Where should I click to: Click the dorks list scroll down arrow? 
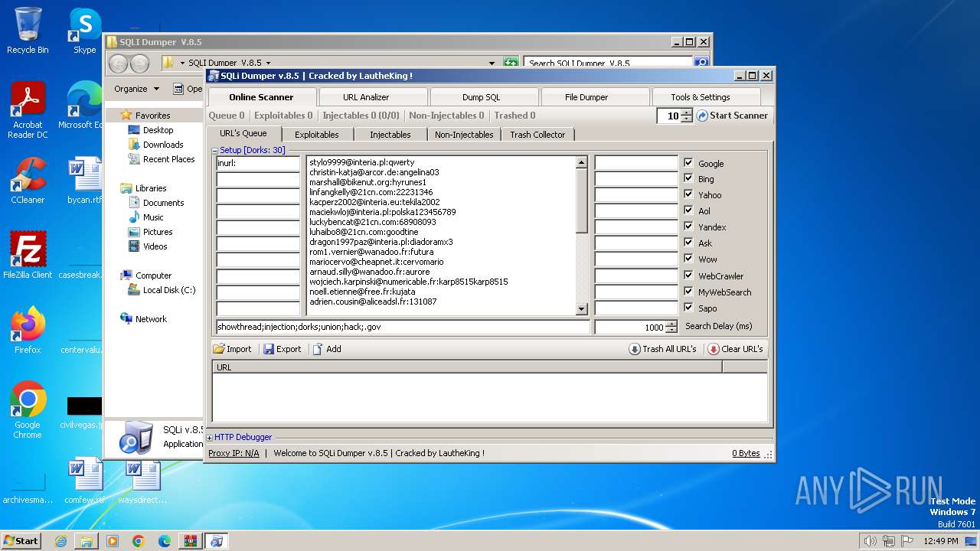581,309
